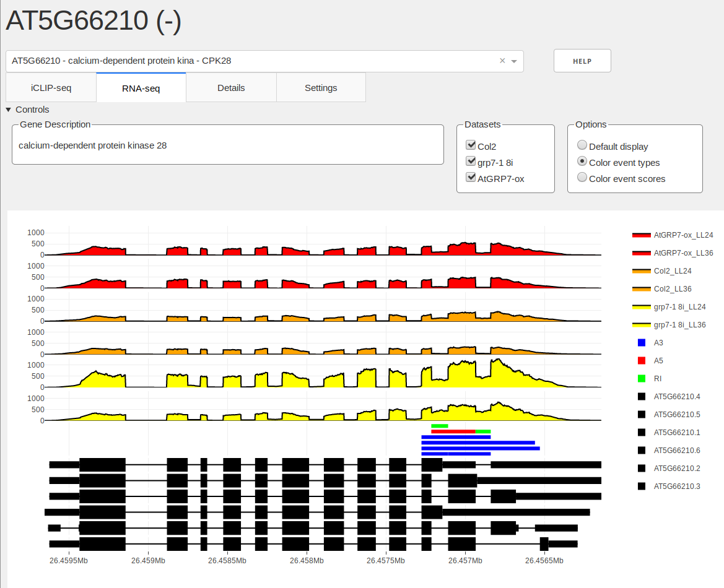Select the AT5G66210.4 transcript legend entry

pyautogui.click(x=642, y=396)
